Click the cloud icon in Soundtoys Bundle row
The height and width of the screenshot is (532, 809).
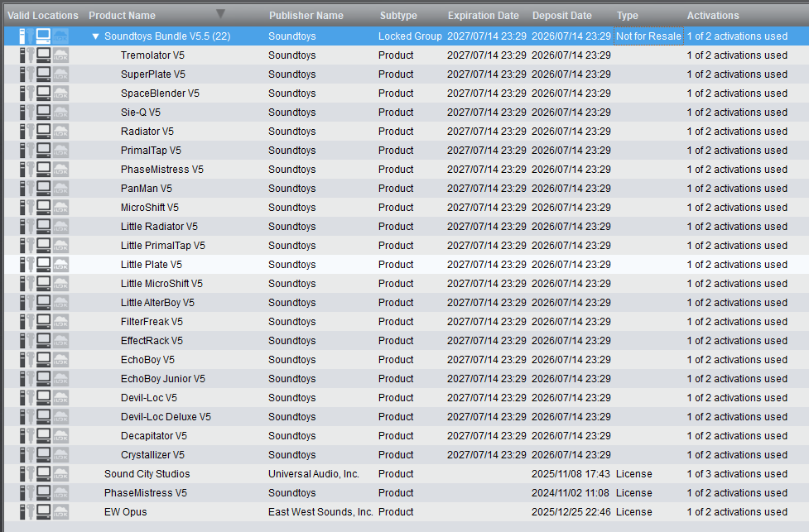[60, 36]
